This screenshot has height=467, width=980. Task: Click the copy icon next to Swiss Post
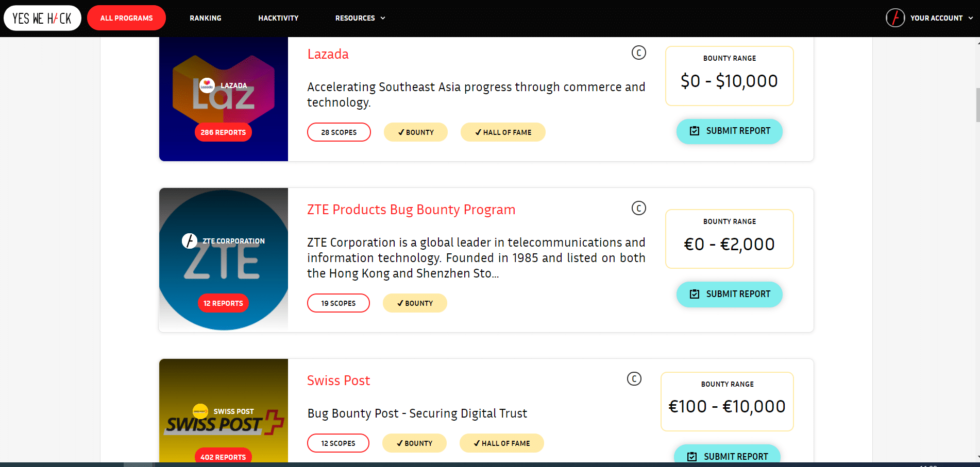click(634, 379)
